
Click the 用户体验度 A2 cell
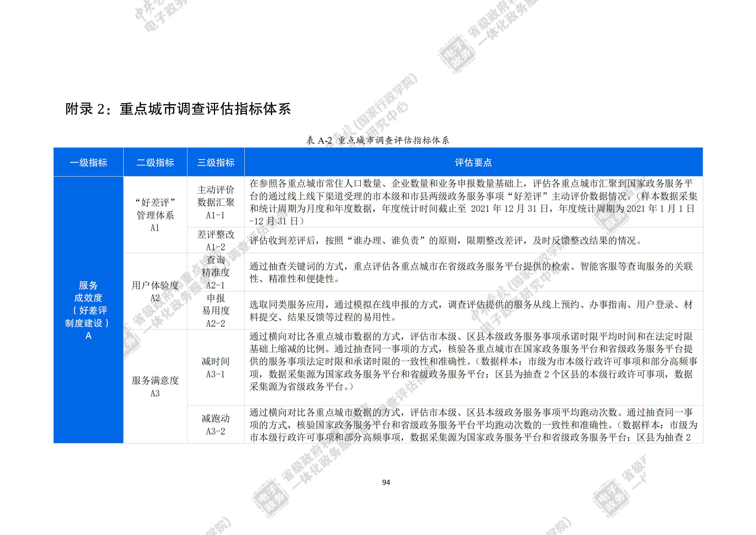point(155,291)
